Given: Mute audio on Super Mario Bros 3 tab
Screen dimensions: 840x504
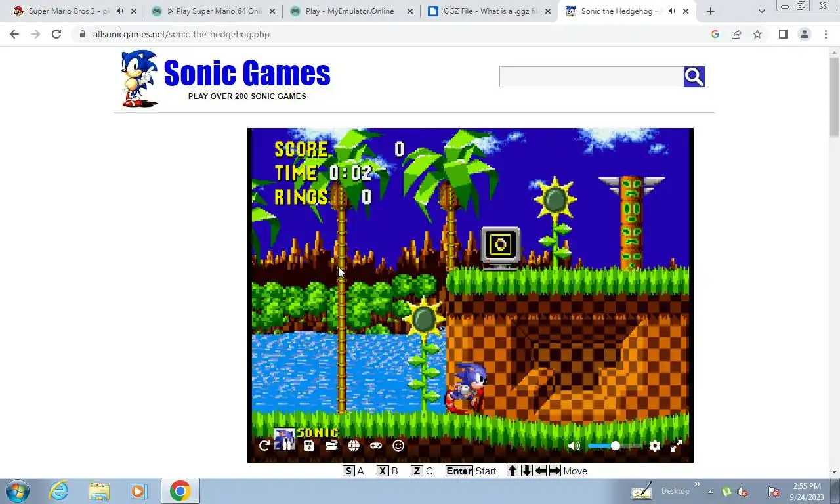Looking at the screenshot, I should [x=119, y=11].
